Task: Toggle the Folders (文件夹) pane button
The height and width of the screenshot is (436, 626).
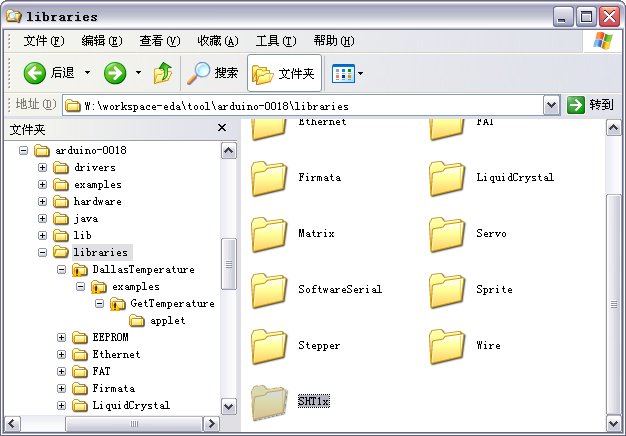Action: (x=284, y=73)
